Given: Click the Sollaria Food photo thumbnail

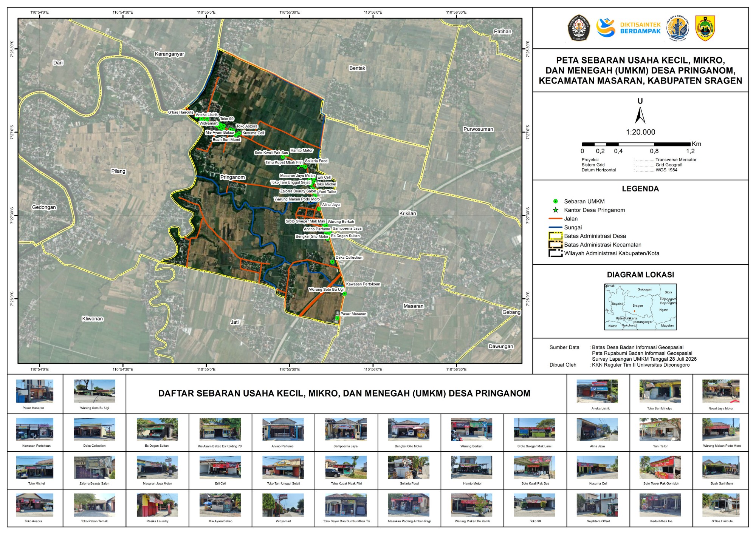Looking at the screenshot, I should pos(409,467).
